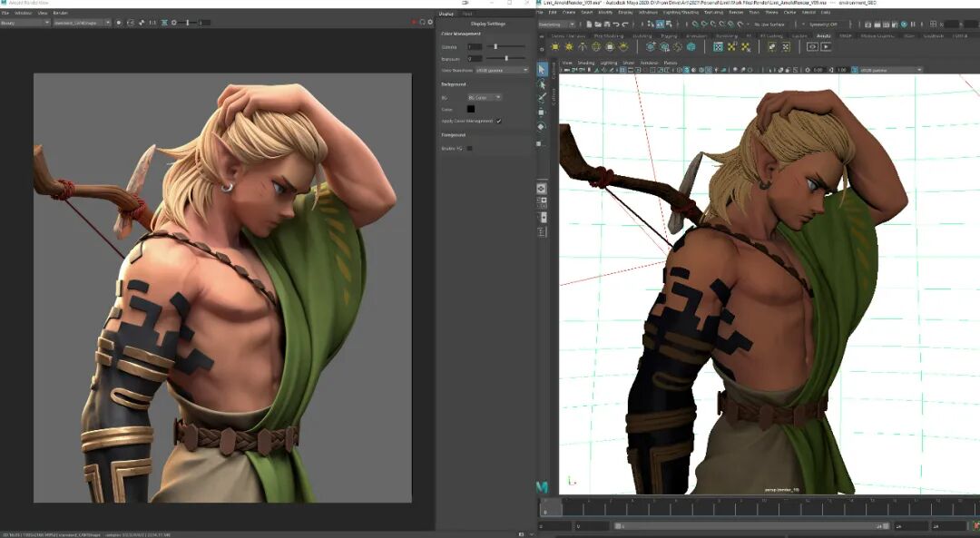The image size is (980, 538).
Task: Open the render settings gear in RenderView
Action: (x=430, y=23)
